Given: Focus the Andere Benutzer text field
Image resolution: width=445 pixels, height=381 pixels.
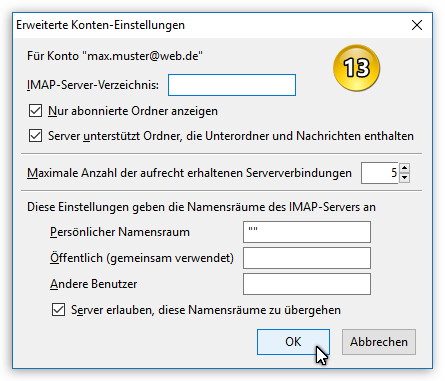Looking at the screenshot, I should (307, 284).
